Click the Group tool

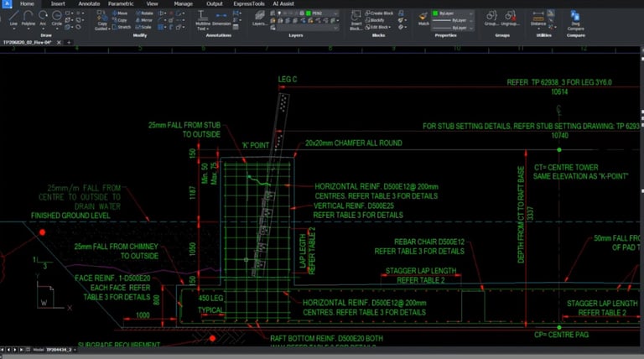pos(491,18)
